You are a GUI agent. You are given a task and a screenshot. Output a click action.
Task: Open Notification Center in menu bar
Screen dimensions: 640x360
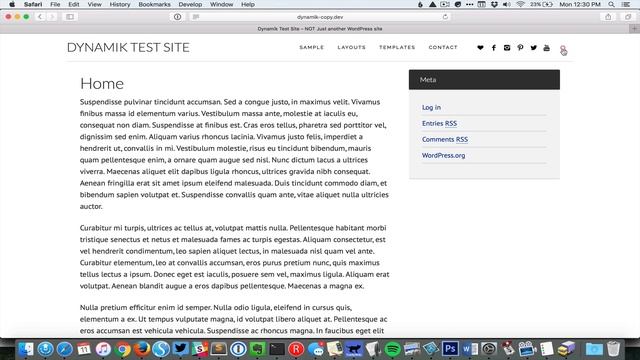(626, 4)
